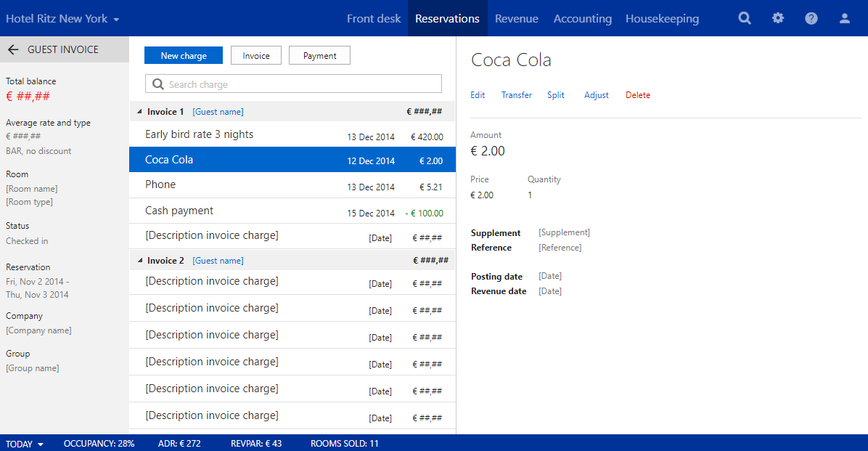This screenshot has width=868, height=451.
Task: Select the Coca Cola charge row
Action: click(x=292, y=160)
